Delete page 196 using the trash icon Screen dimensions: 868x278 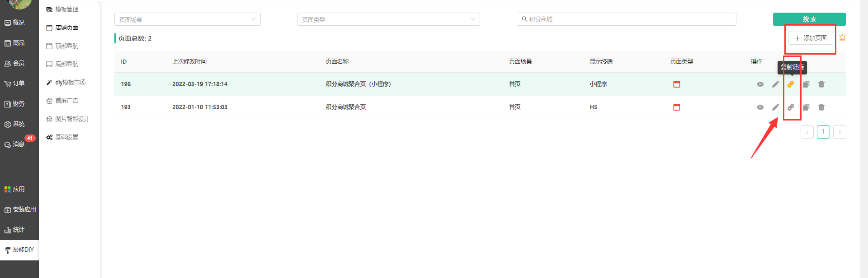point(821,84)
